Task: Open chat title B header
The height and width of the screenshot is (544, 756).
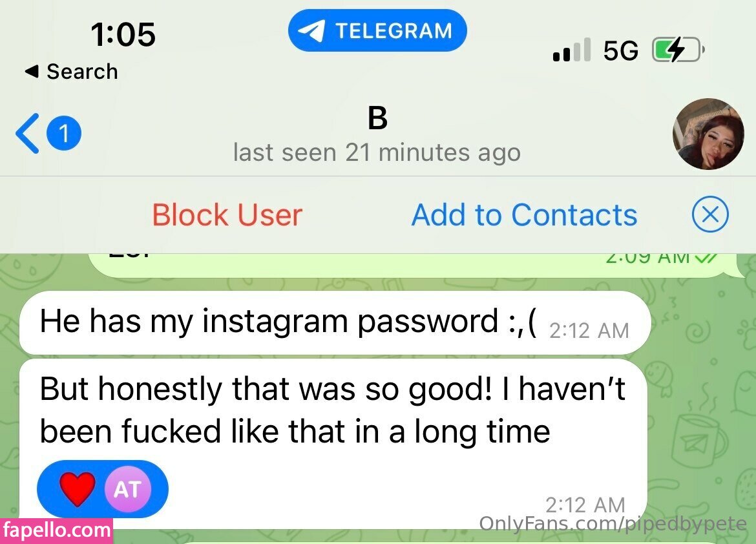Action: [x=377, y=118]
